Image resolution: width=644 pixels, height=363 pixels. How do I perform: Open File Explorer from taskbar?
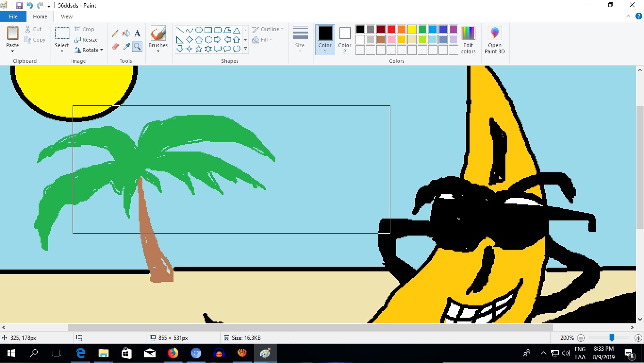[x=104, y=353]
